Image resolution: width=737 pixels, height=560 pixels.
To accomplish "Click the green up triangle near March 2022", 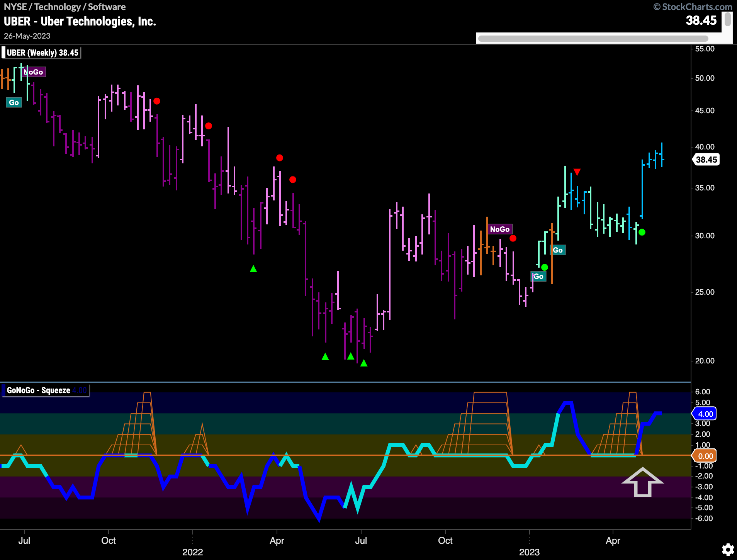I will pyautogui.click(x=253, y=269).
